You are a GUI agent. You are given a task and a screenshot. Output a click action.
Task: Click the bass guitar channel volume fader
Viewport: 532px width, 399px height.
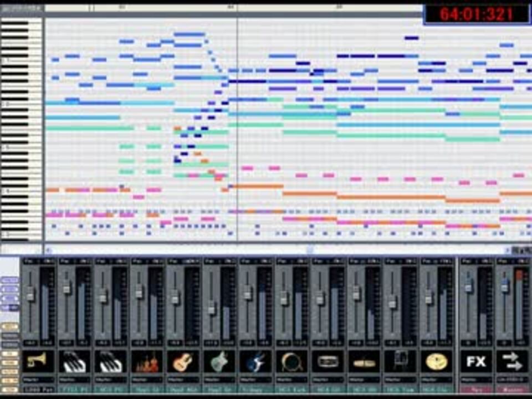coord(248,293)
